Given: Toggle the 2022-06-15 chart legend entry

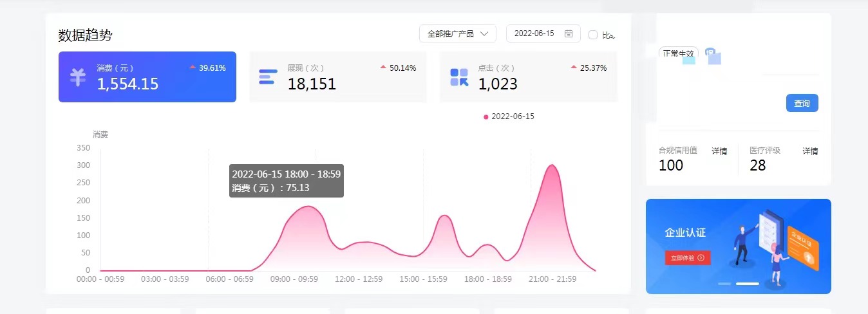Looking at the screenshot, I should click(509, 116).
